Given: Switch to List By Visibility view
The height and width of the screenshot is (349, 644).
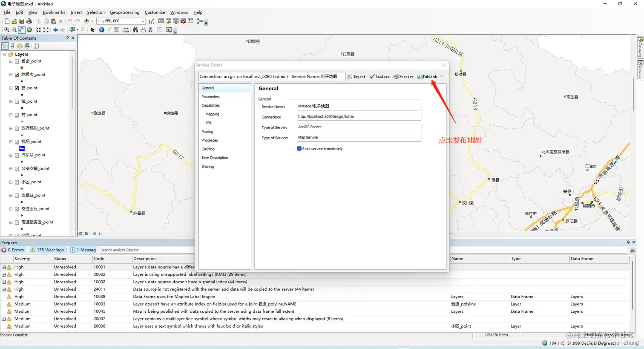Looking at the screenshot, I should point(20,46).
